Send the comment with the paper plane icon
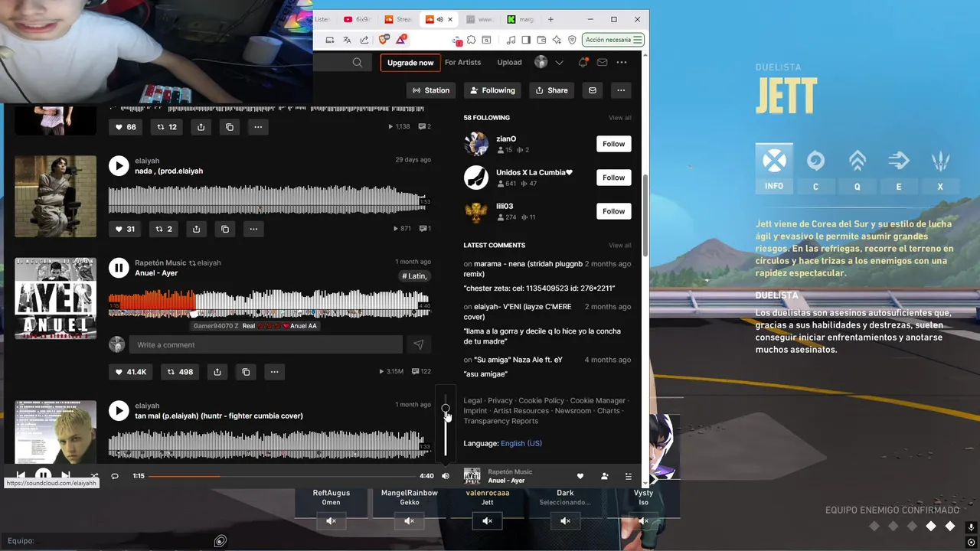Image resolution: width=980 pixels, height=551 pixels. [x=419, y=345]
